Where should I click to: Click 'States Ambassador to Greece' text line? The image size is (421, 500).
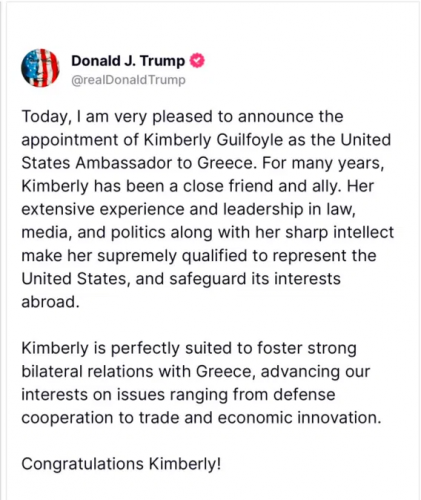pyautogui.click(x=138, y=163)
